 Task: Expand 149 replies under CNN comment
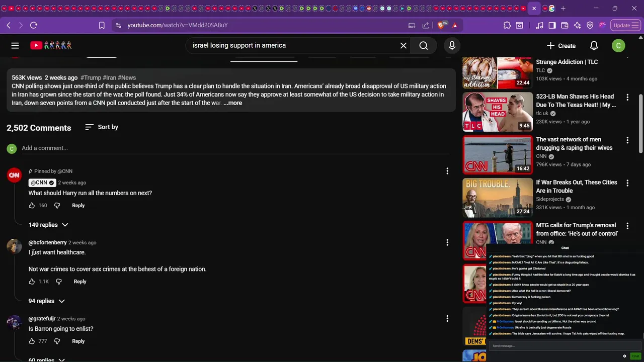click(x=48, y=225)
